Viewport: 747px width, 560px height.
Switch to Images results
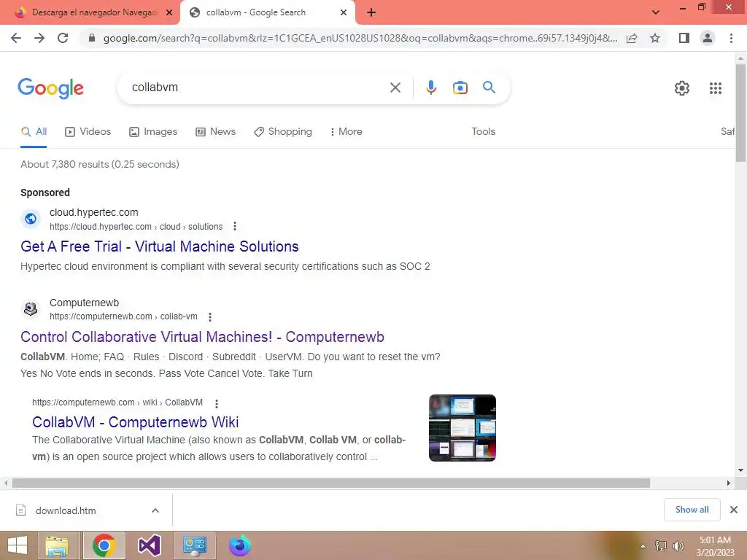coord(153,132)
